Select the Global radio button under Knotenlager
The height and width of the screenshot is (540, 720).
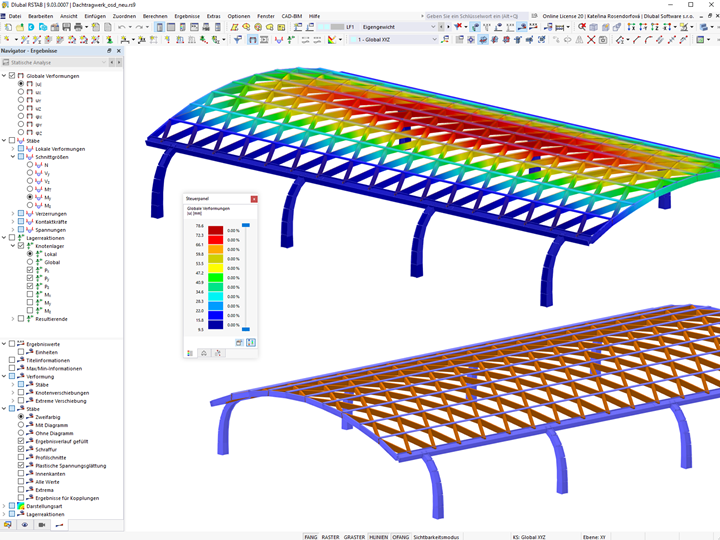(x=30, y=262)
